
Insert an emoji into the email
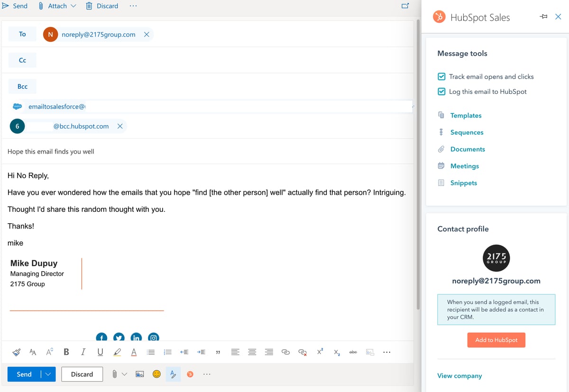[156, 374]
